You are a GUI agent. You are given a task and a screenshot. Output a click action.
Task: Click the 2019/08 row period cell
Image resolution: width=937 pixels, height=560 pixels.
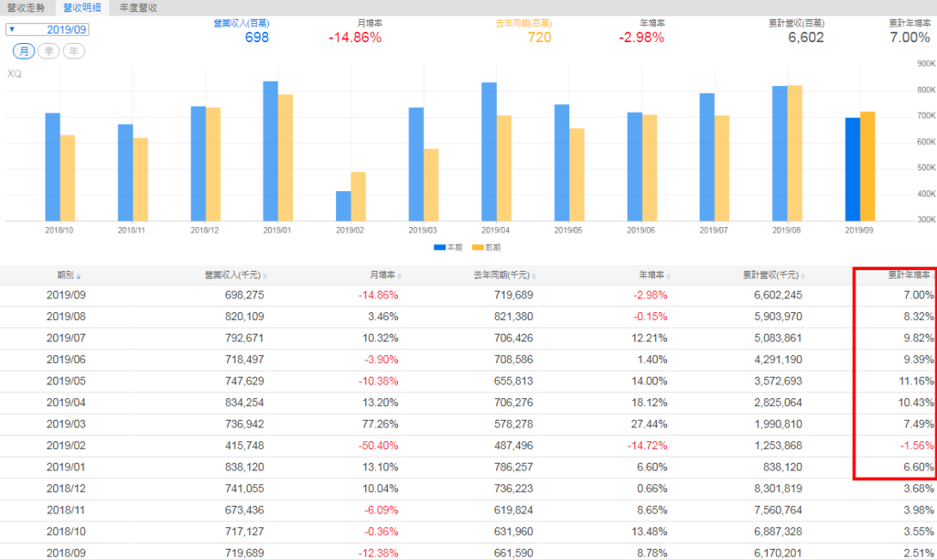coord(66,317)
